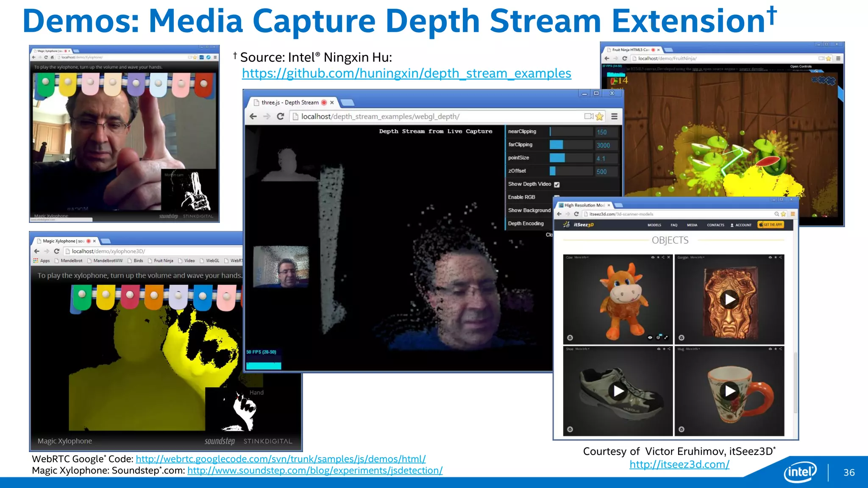Open Chrome menu in itSeez3D window

point(793,214)
